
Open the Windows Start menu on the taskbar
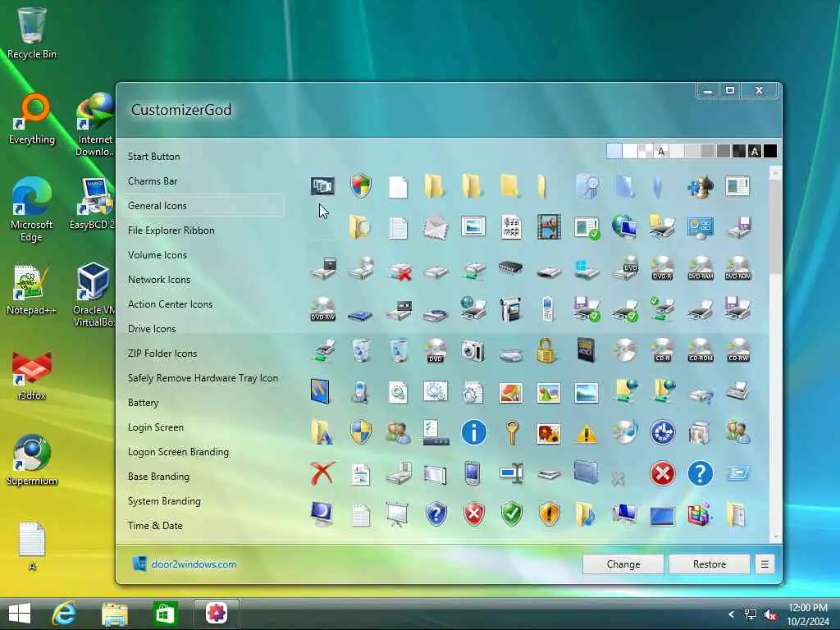[20, 614]
